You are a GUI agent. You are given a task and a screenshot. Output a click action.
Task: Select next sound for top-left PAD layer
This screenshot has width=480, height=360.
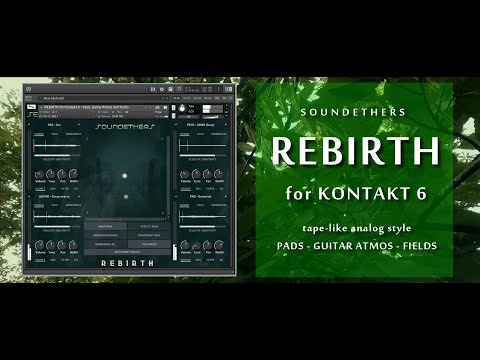coord(79,125)
